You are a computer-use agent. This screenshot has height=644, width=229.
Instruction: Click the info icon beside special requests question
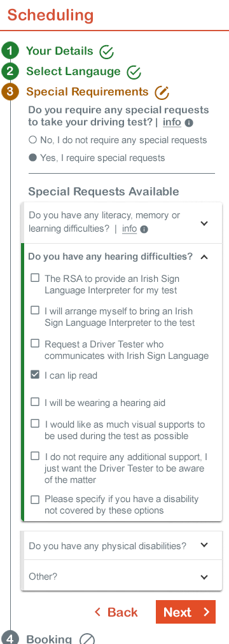point(189,123)
